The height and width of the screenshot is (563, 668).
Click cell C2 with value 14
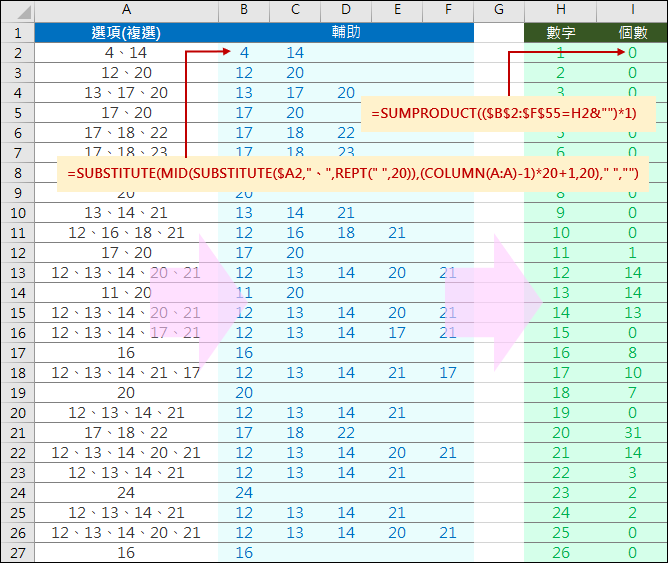295,53
